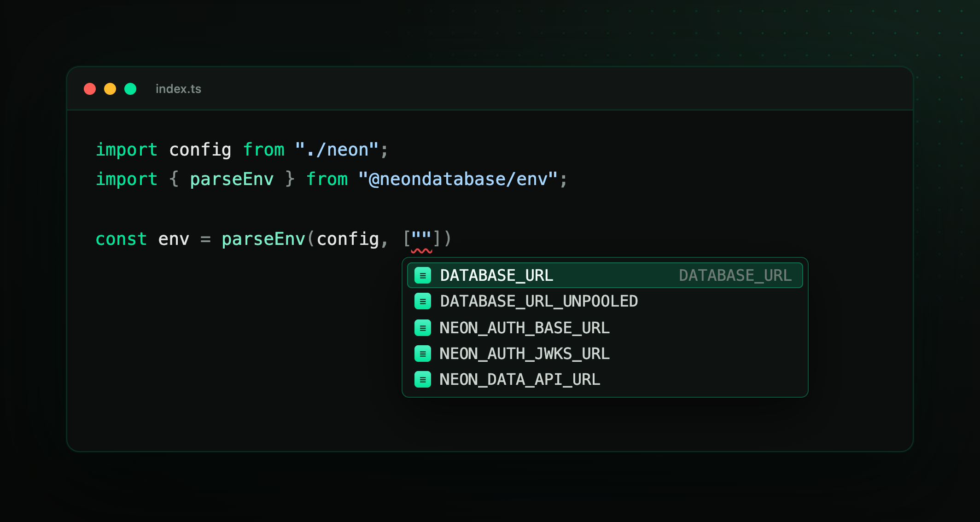Click the const keyword

pos(121,239)
